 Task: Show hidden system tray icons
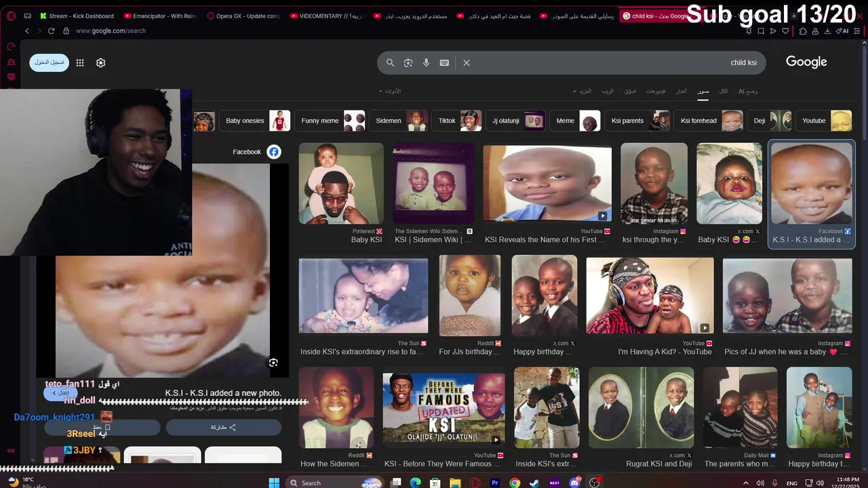[747, 483]
